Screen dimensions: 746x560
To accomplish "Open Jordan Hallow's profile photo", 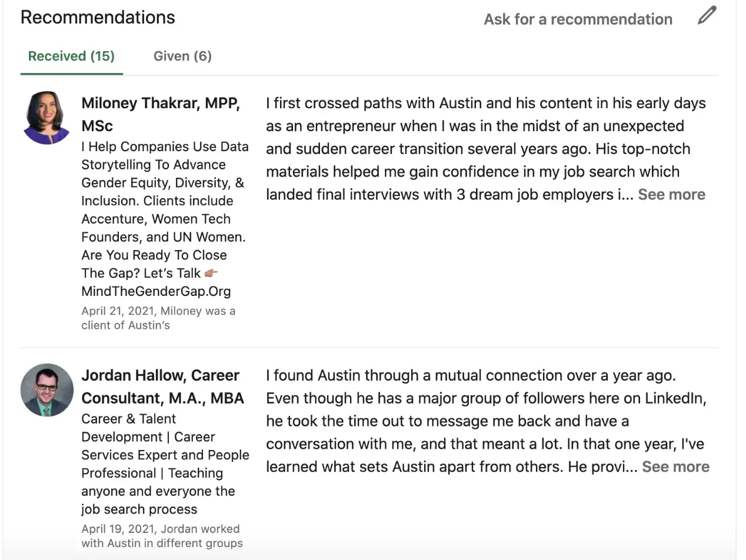I will [47, 390].
